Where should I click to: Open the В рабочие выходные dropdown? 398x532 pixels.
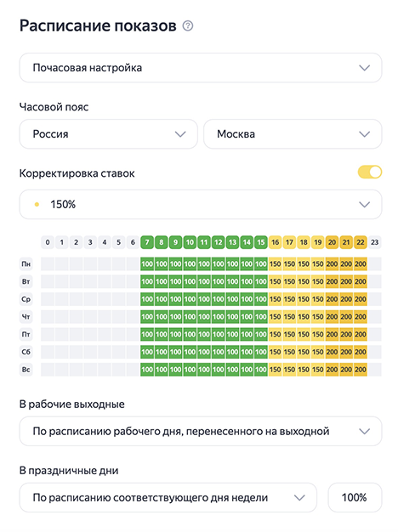(x=201, y=431)
